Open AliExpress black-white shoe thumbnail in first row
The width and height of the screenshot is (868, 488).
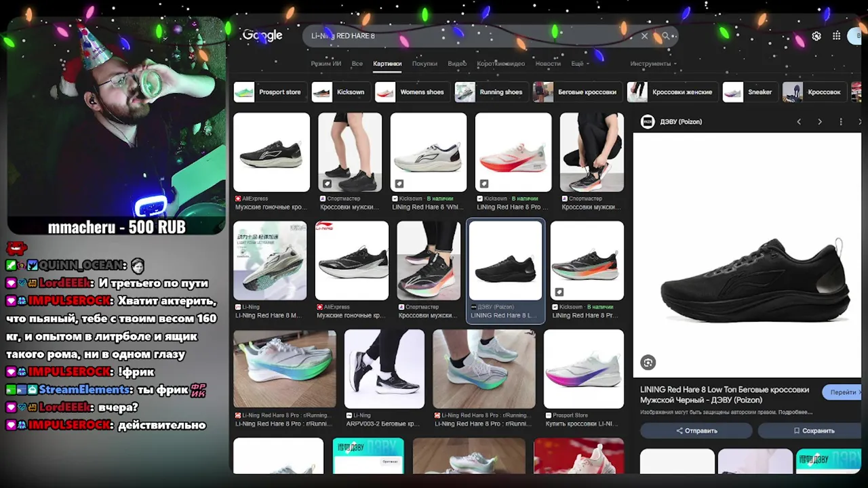pyautogui.click(x=271, y=152)
